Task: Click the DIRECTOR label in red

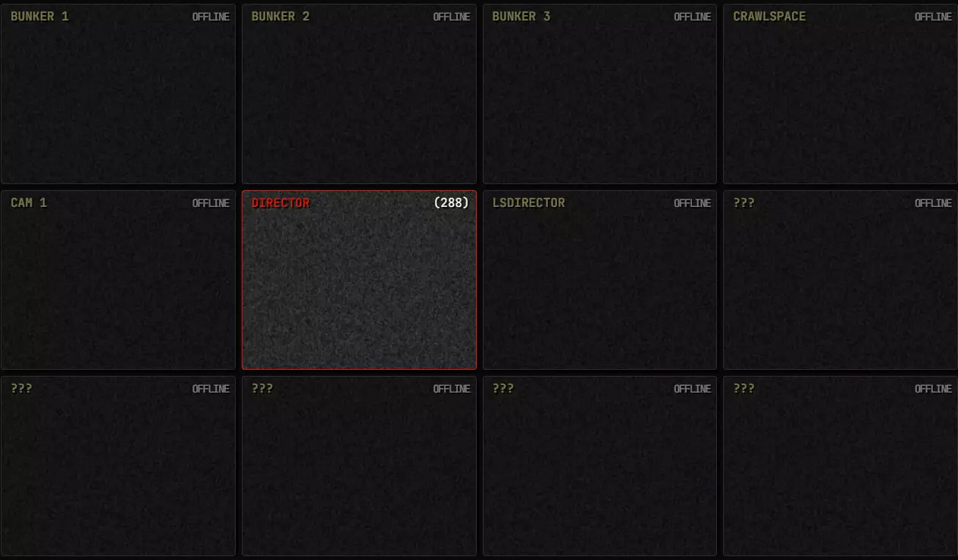Action: (280, 203)
